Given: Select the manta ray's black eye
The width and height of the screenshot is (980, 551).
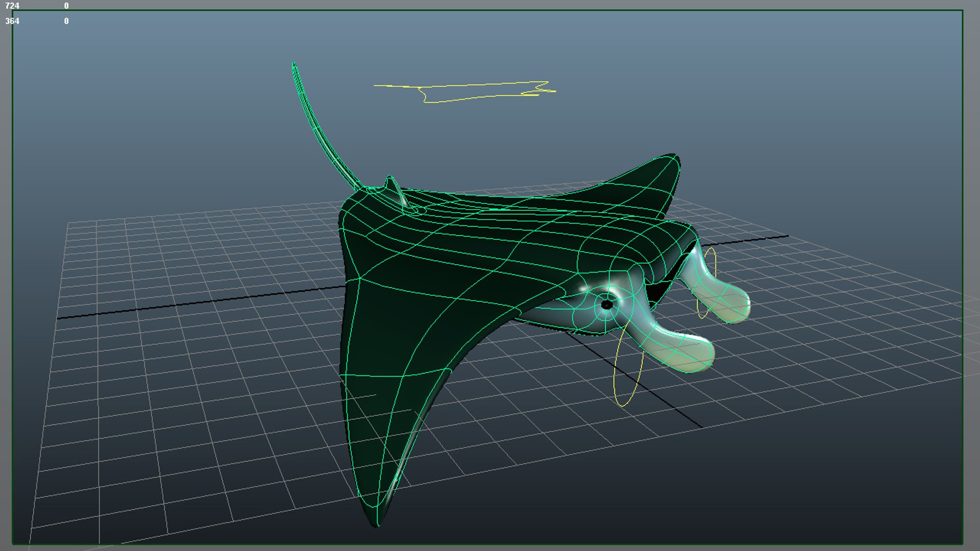Looking at the screenshot, I should 606,305.
